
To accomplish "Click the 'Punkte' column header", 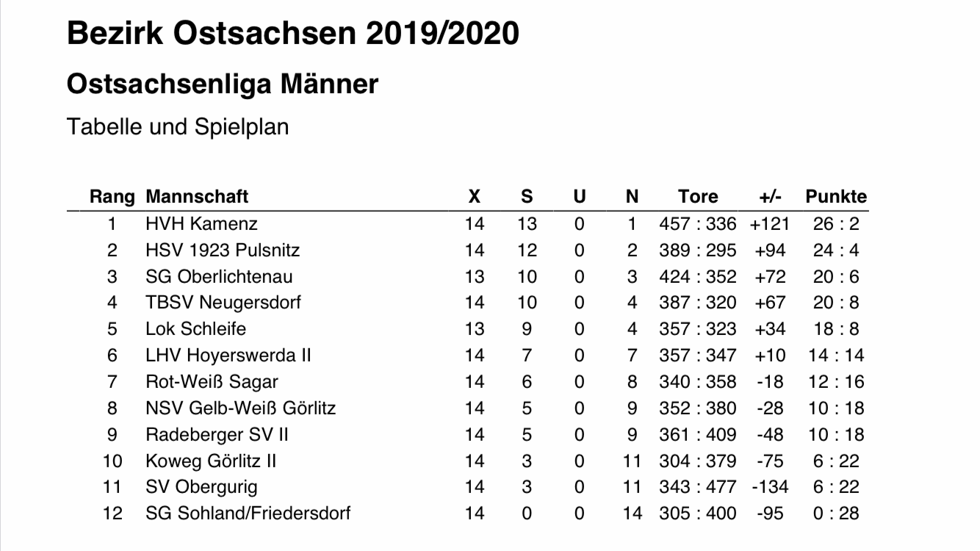I will (x=836, y=197).
